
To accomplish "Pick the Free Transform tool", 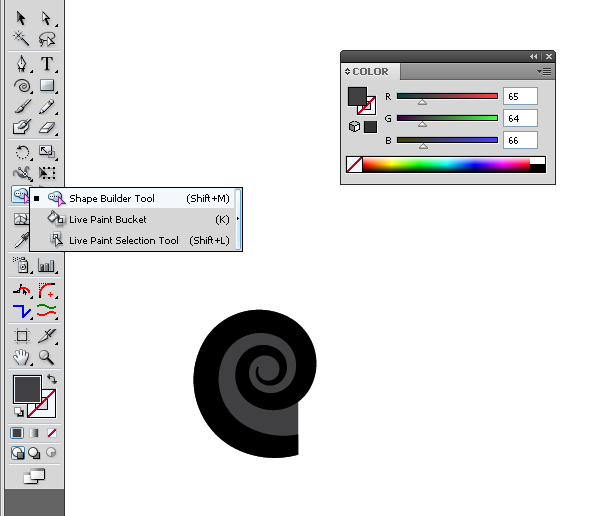I will [47, 173].
